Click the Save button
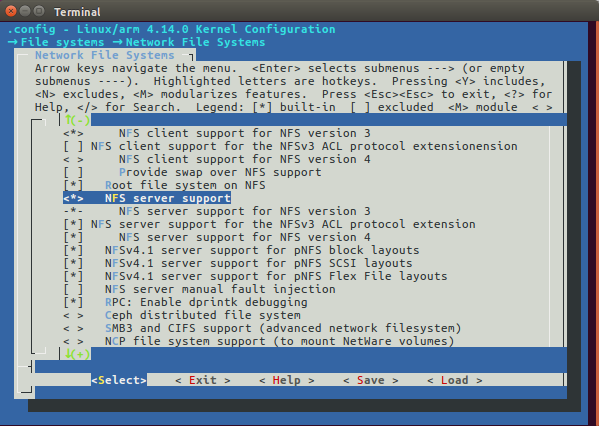 (x=371, y=380)
